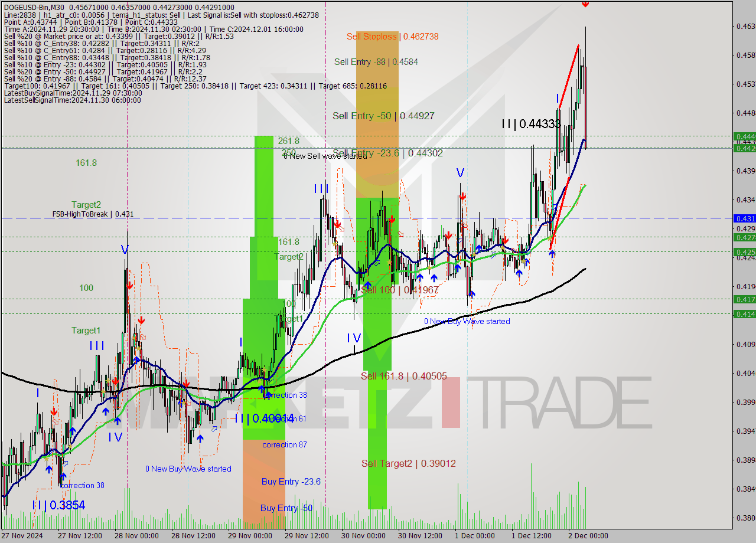Click the '1 Dec 12:00' time axis label

(531, 536)
